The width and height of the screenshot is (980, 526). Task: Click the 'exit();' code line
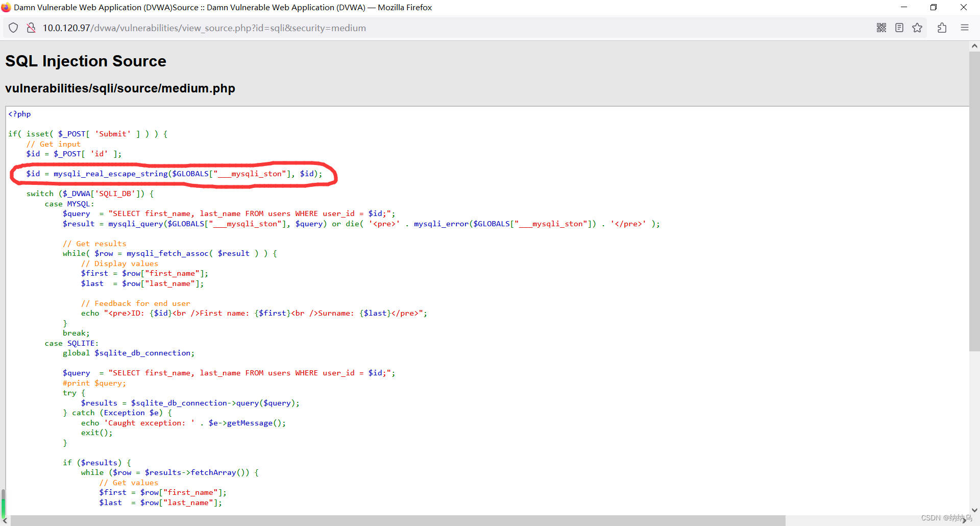tap(96, 433)
